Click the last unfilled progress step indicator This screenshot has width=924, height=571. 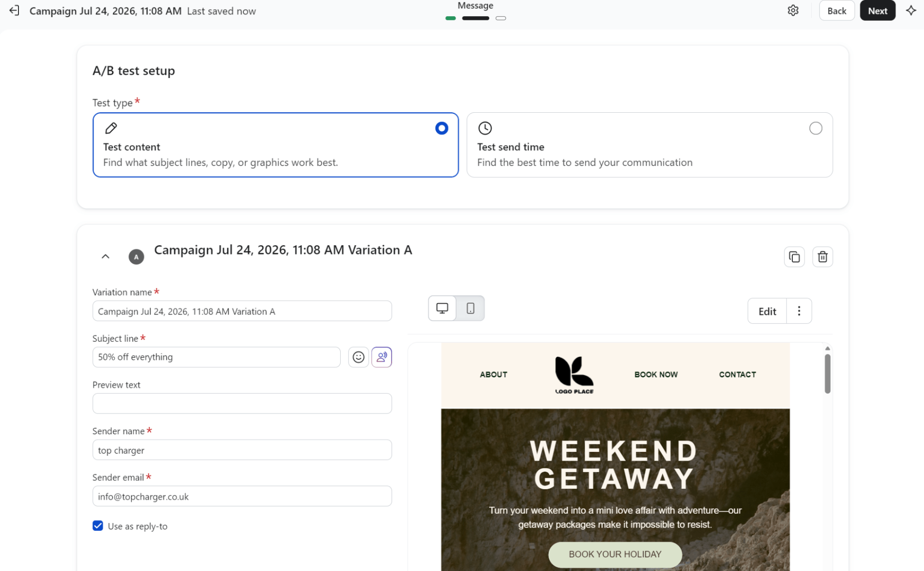501,18
